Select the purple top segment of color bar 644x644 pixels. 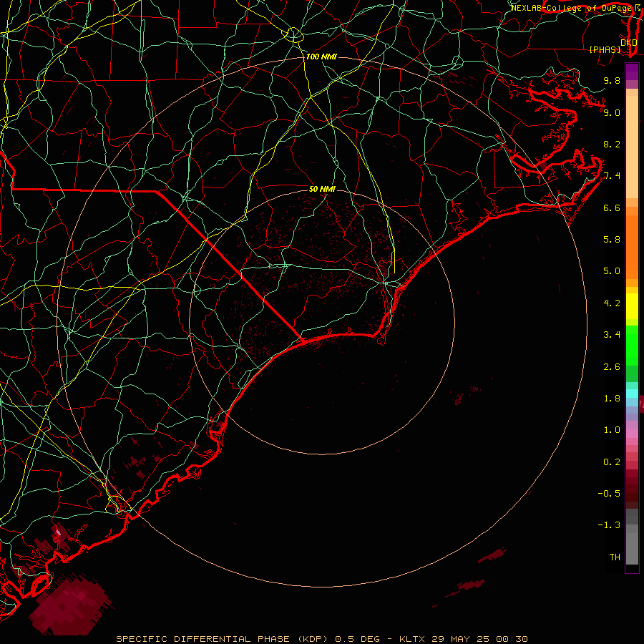pos(632,72)
